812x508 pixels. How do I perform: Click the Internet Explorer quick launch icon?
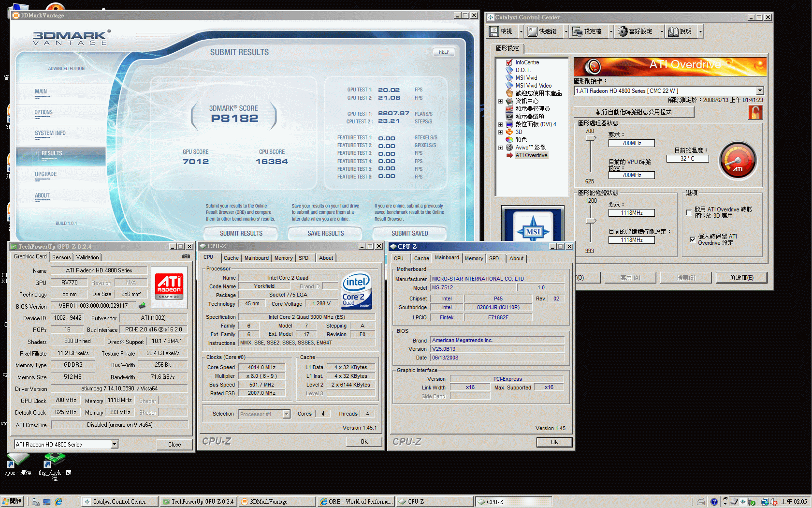58,502
